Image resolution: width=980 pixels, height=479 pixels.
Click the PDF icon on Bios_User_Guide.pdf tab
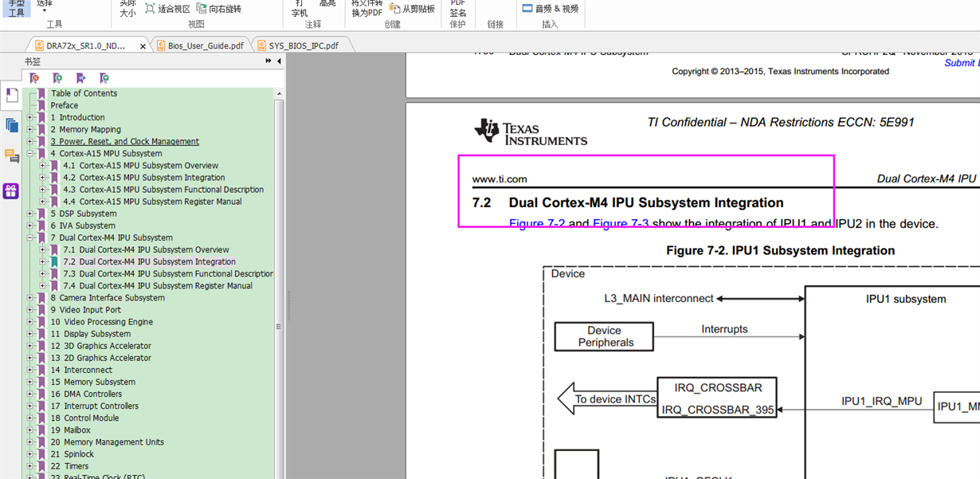pos(160,46)
